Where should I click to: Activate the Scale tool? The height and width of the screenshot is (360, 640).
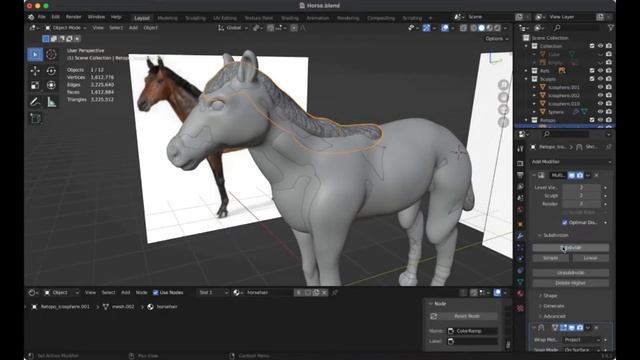pos(35,85)
